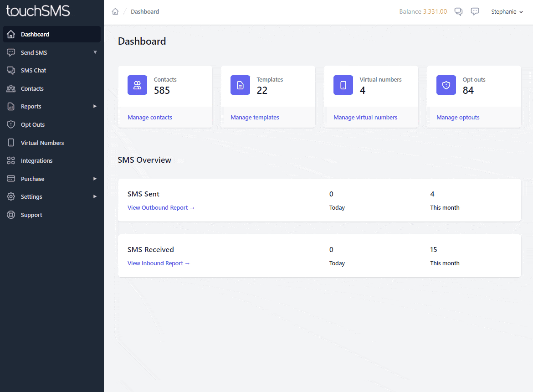Expand the Settings submenu arrow
This screenshot has height=392, width=533.
[x=95, y=196]
